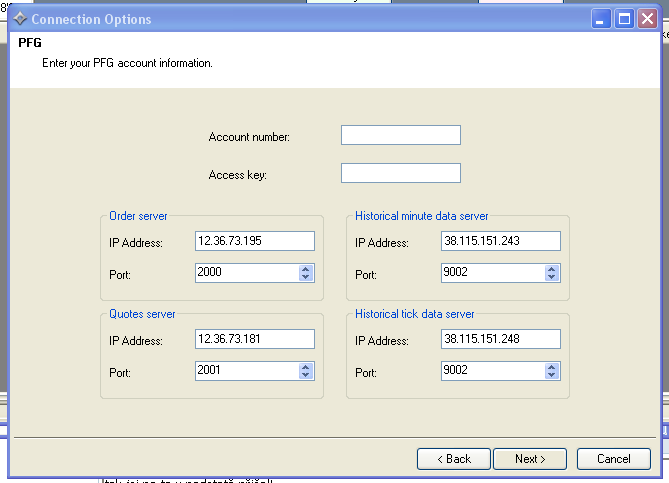Decrement the Historical minute data server port
The image size is (669, 483).
tap(552, 277)
